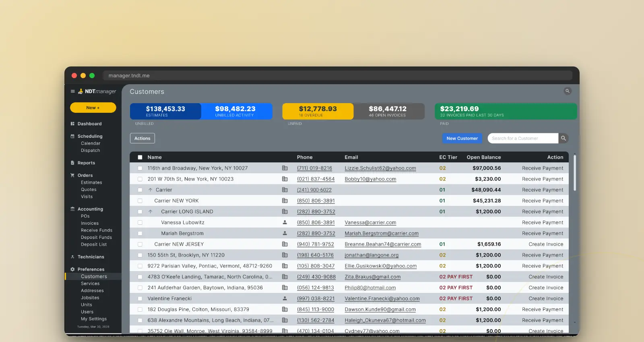Click building icon for 116th and Broadway row
The width and height of the screenshot is (644, 342).
285,168
